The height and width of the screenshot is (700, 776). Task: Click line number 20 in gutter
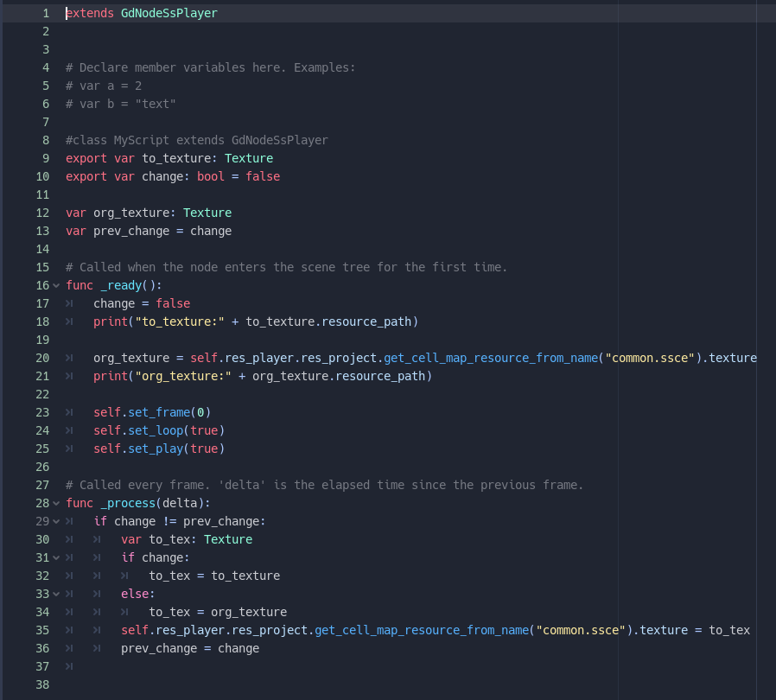(x=42, y=358)
